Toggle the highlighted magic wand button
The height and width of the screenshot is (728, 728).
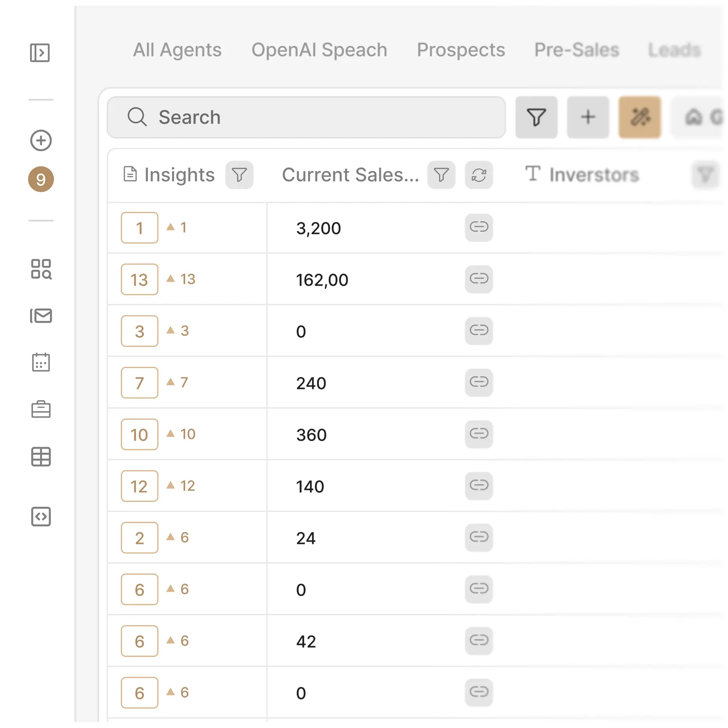[x=640, y=117]
